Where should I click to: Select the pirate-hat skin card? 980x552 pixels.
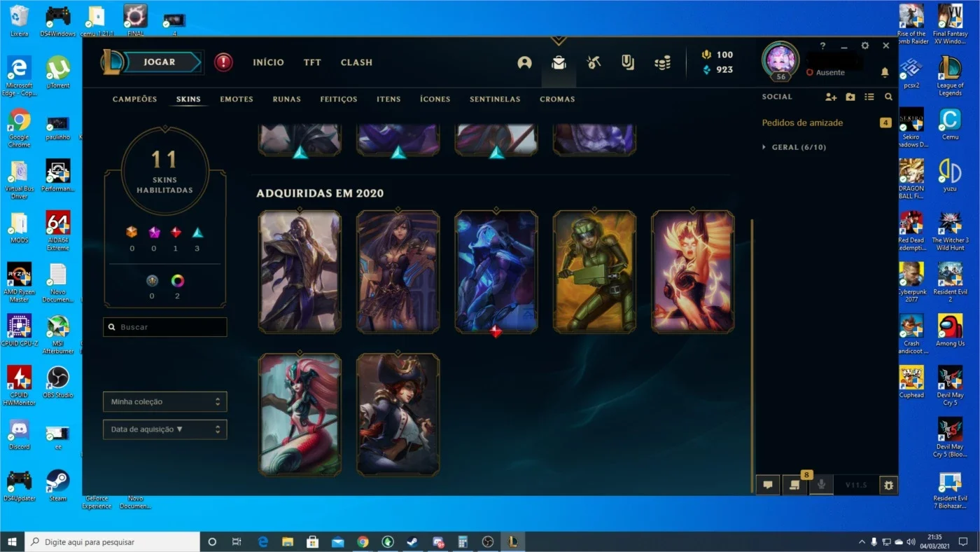(398, 415)
